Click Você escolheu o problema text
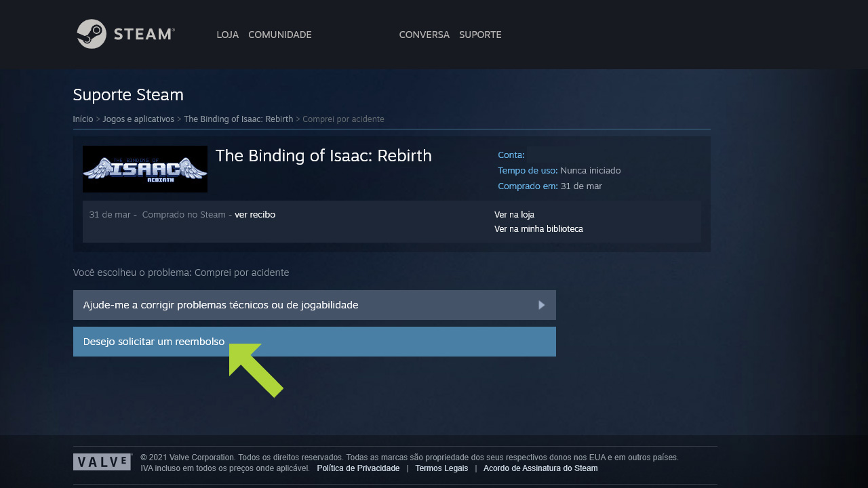The width and height of the screenshot is (868, 488). (x=181, y=272)
